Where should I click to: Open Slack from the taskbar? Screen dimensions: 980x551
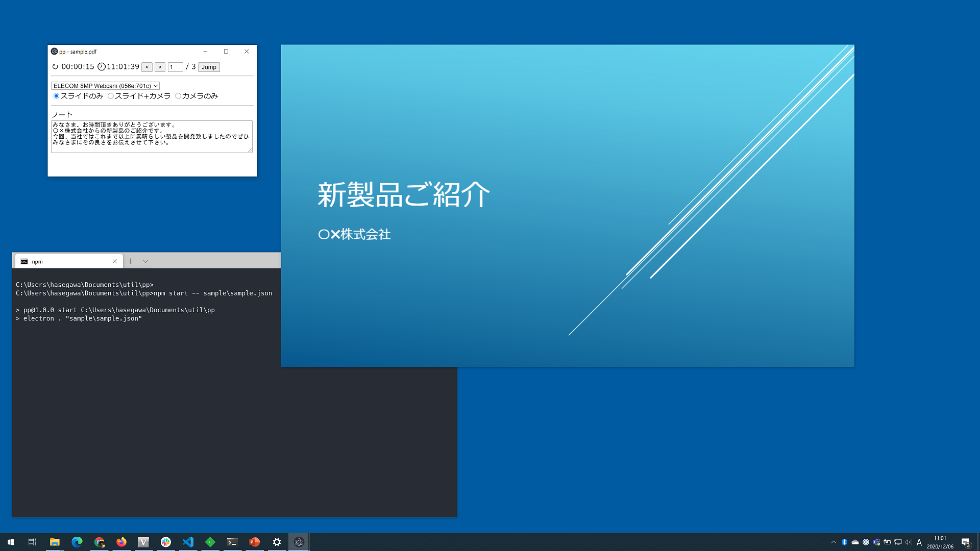pos(166,542)
